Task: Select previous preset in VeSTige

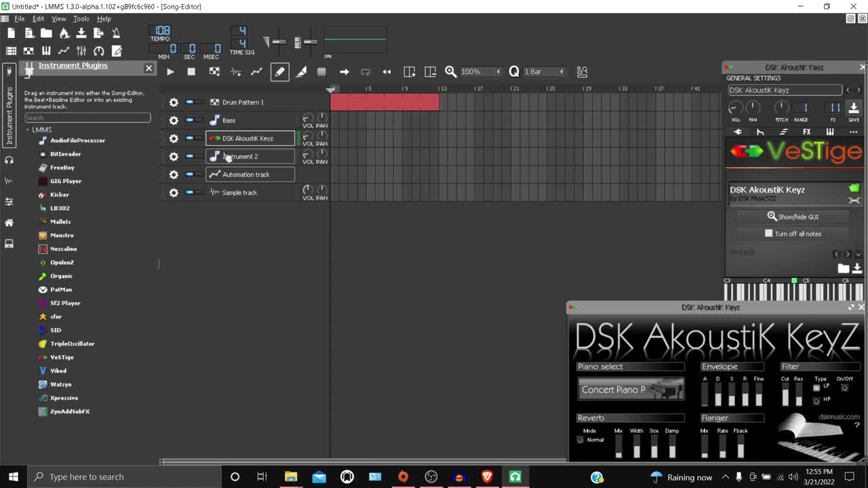Action: coord(836,254)
